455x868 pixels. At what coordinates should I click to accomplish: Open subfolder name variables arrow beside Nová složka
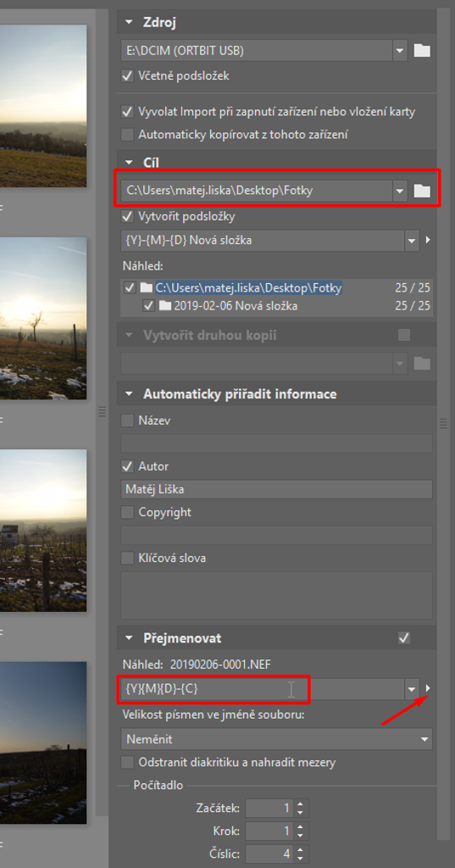pos(427,241)
